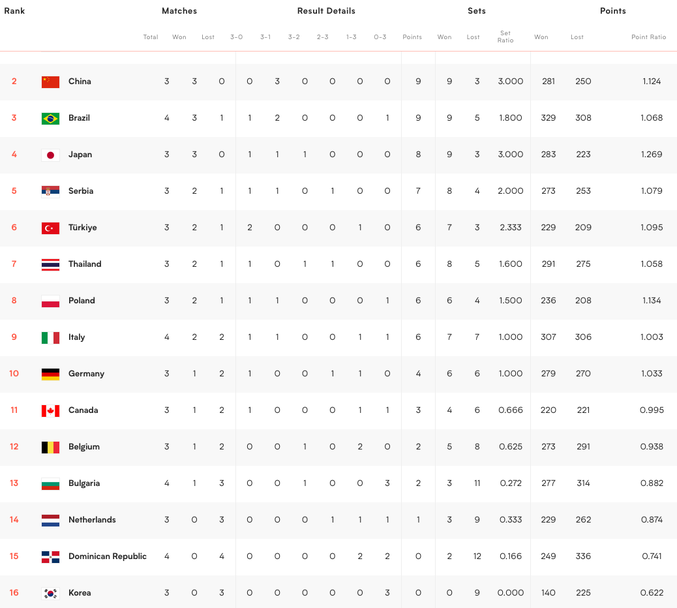677x608 pixels.
Task: Click the Matches column group header
Action: click(x=179, y=11)
